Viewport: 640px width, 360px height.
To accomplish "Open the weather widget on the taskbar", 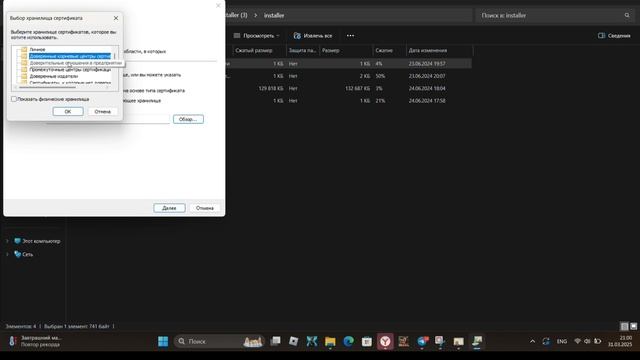I will click(35, 341).
